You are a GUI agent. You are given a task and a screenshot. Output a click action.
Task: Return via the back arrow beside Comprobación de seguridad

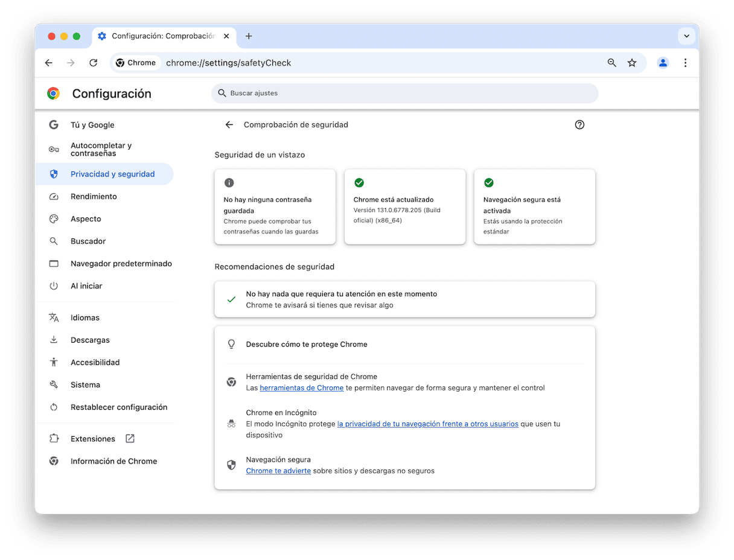(x=229, y=125)
